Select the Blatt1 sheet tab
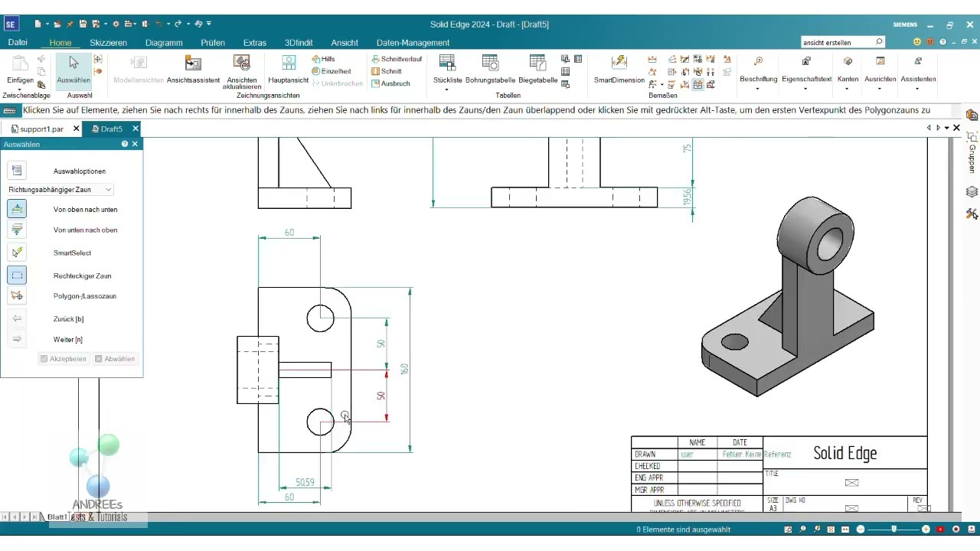The height and width of the screenshot is (551, 980). coord(57,517)
